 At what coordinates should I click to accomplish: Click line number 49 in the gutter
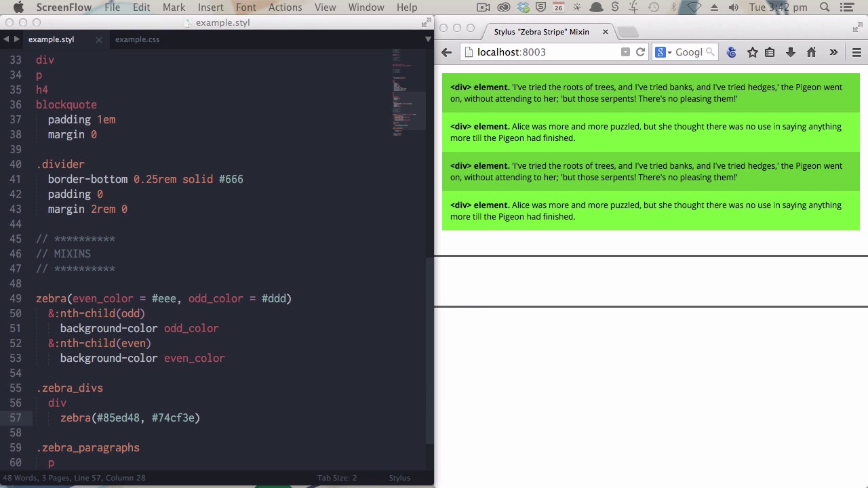[x=15, y=299]
